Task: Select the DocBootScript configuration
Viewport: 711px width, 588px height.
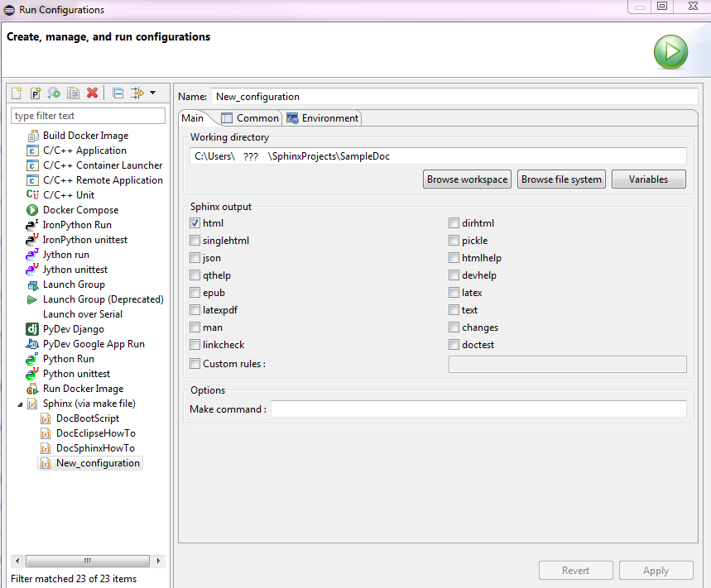Action: (x=88, y=418)
